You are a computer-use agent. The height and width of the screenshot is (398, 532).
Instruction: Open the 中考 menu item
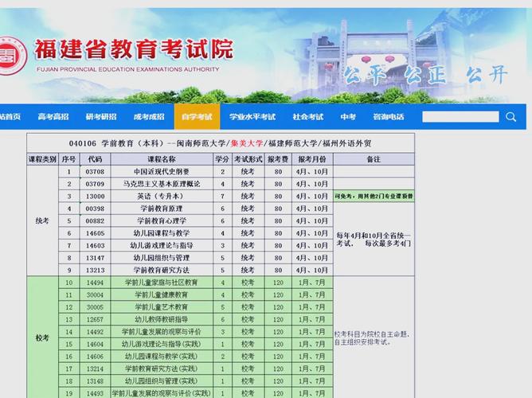click(x=348, y=117)
